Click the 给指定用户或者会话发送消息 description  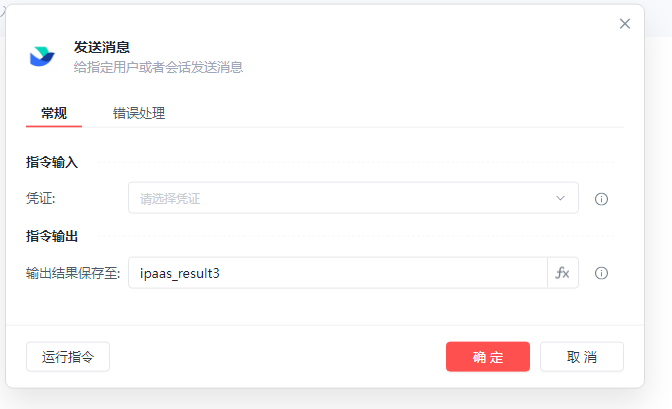coord(158,67)
